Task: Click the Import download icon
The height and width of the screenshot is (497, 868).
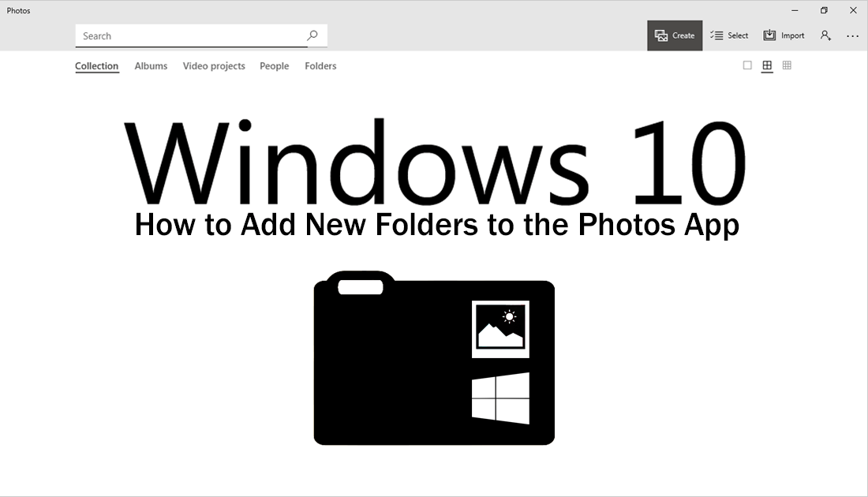Action: click(x=769, y=35)
